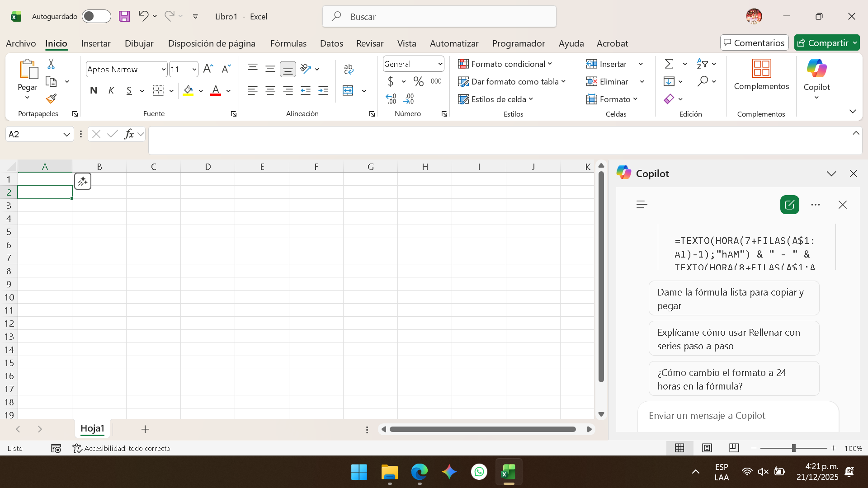The width and height of the screenshot is (868, 488).
Task: Apply bold formatting with the N icon
Action: pos(94,90)
